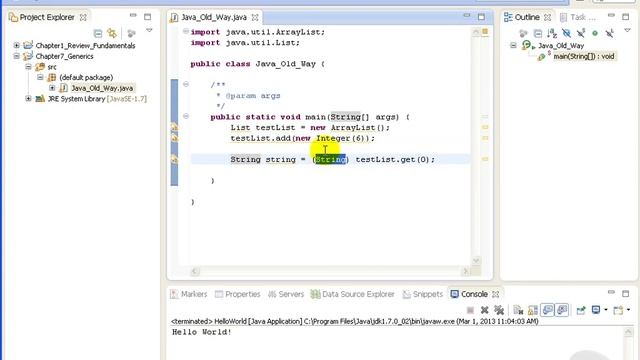This screenshot has height=360, width=640.
Task: Collapse the (default package) node
Action: point(40,77)
